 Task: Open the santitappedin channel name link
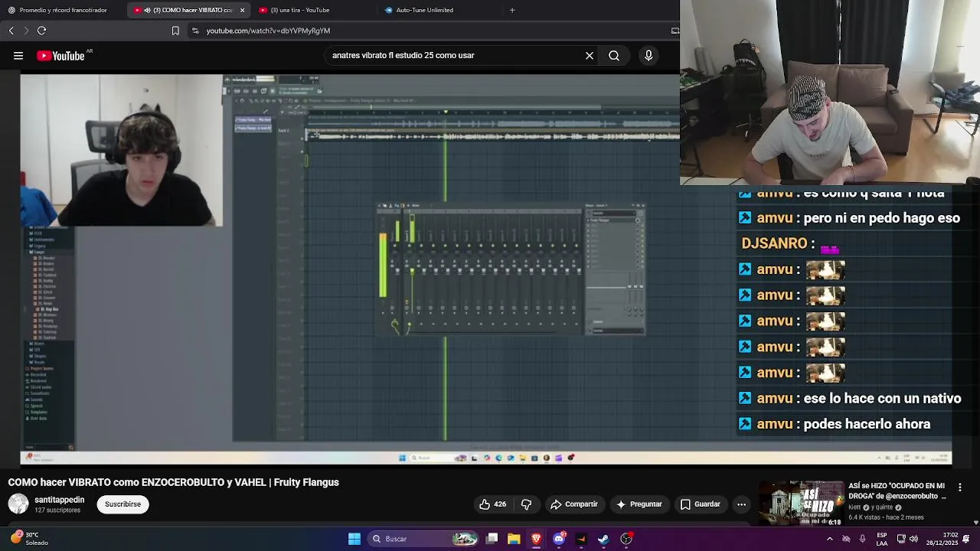point(59,500)
